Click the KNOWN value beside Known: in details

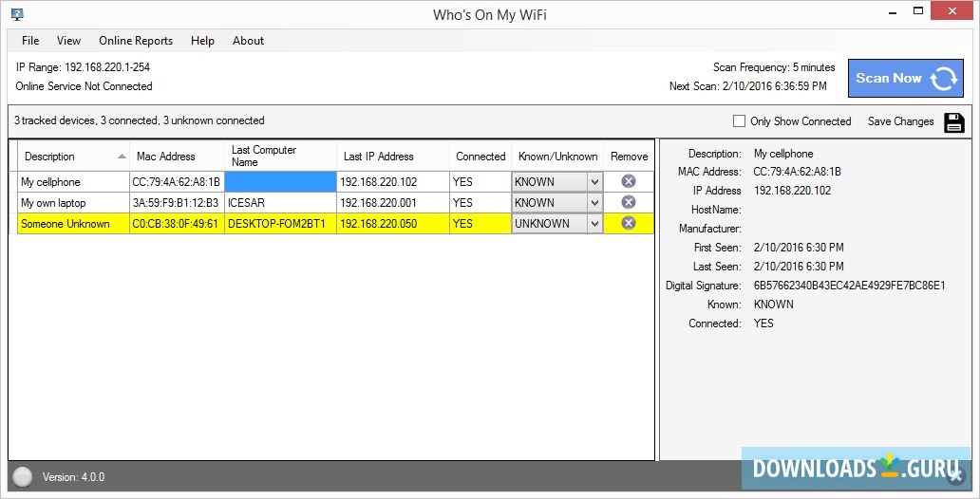(x=774, y=305)
